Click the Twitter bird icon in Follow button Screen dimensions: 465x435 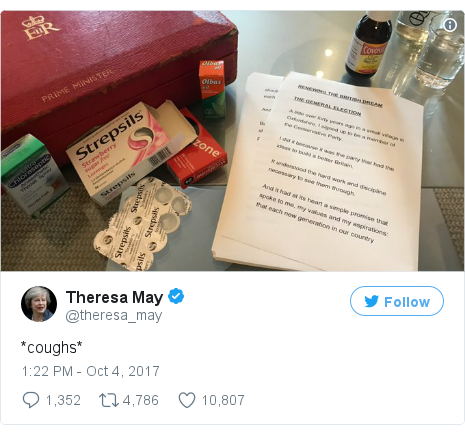coord(371,301)
